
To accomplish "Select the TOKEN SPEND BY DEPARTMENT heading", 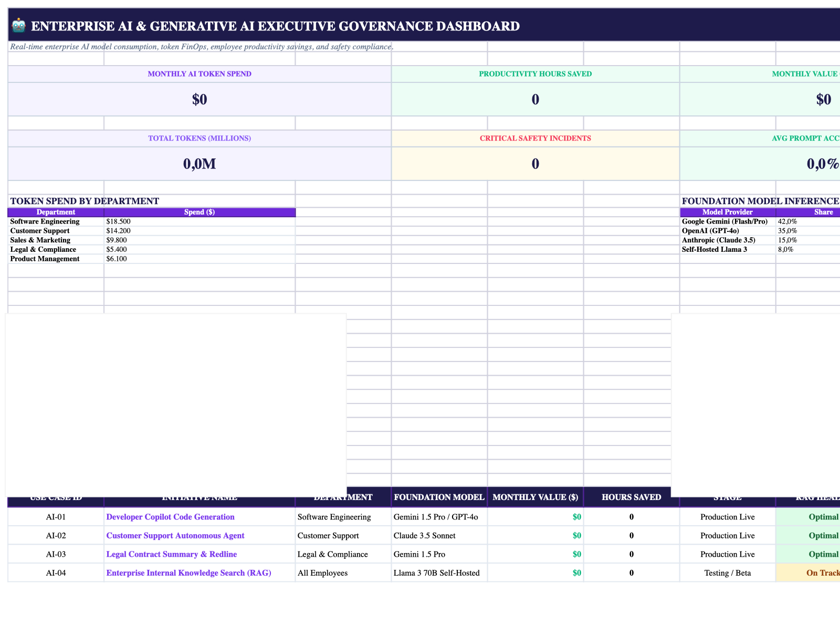I will [85, 201].
